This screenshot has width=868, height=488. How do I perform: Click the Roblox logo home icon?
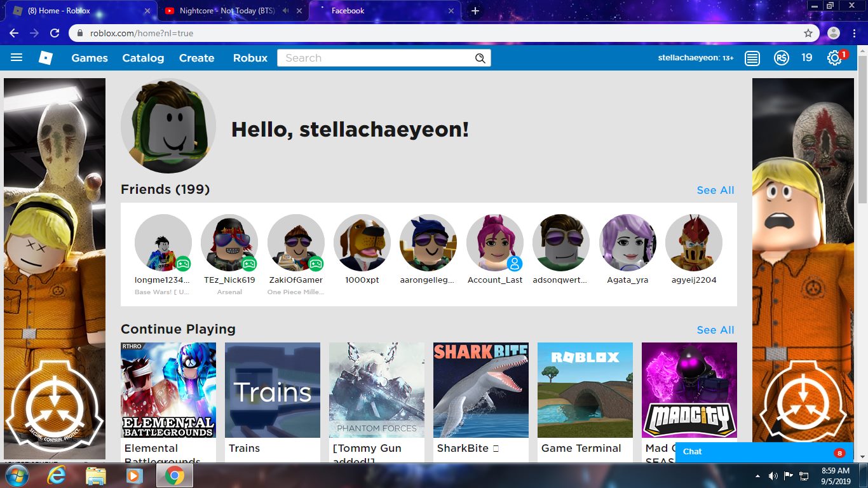46,58
